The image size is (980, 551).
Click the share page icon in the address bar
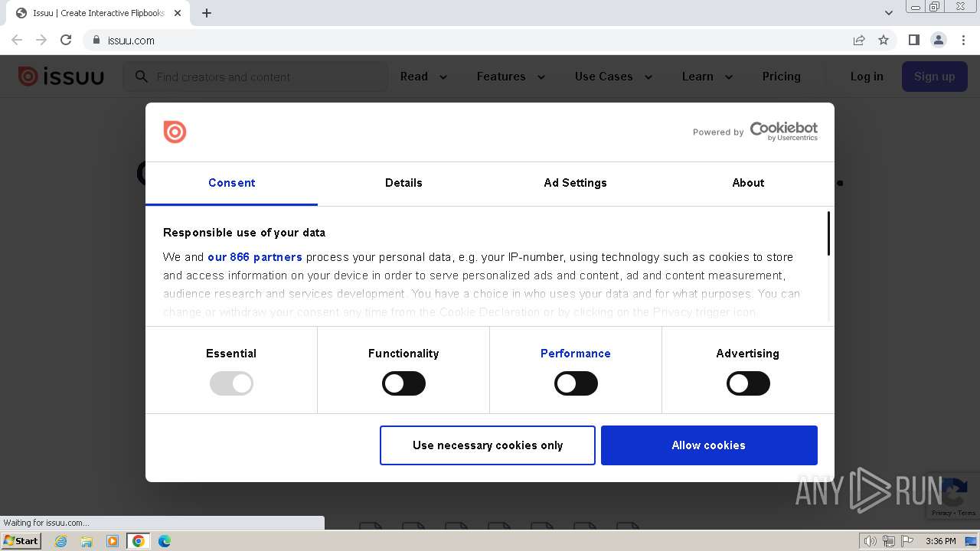click(x=859, y=40)
